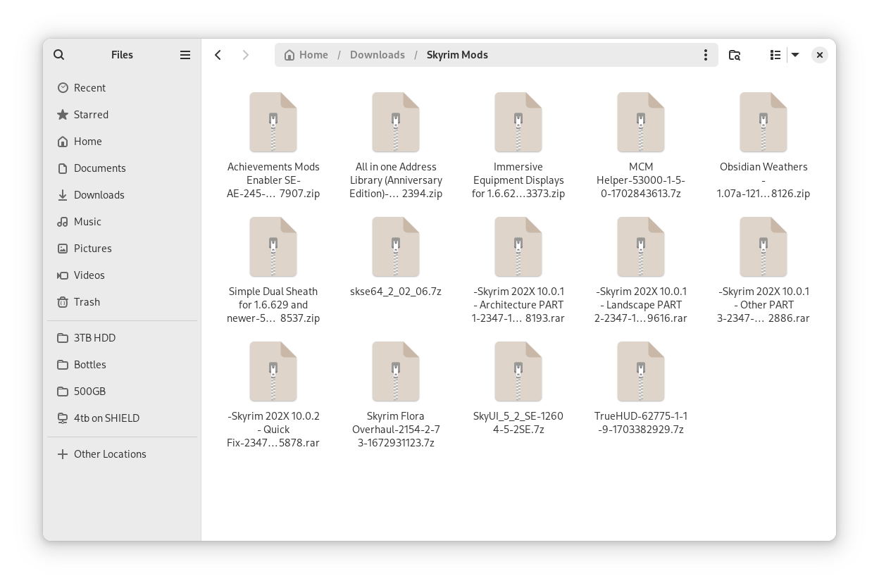The height and width of the screenshot is (588, 879).
Task: Open the 500GB bookmark
Action: [x=122, y=392]
